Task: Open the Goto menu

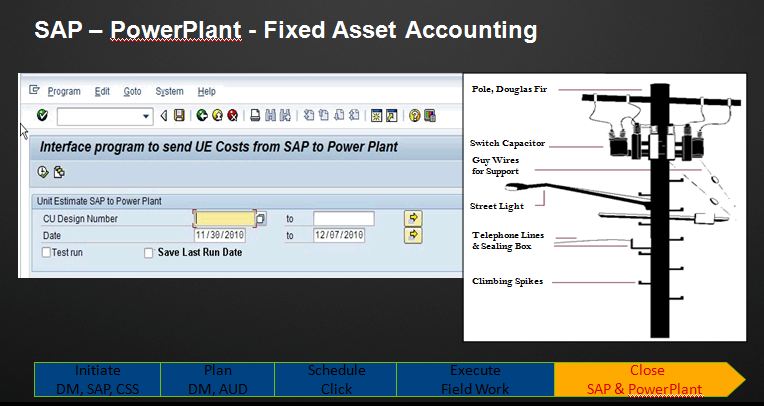Action: 132,92
